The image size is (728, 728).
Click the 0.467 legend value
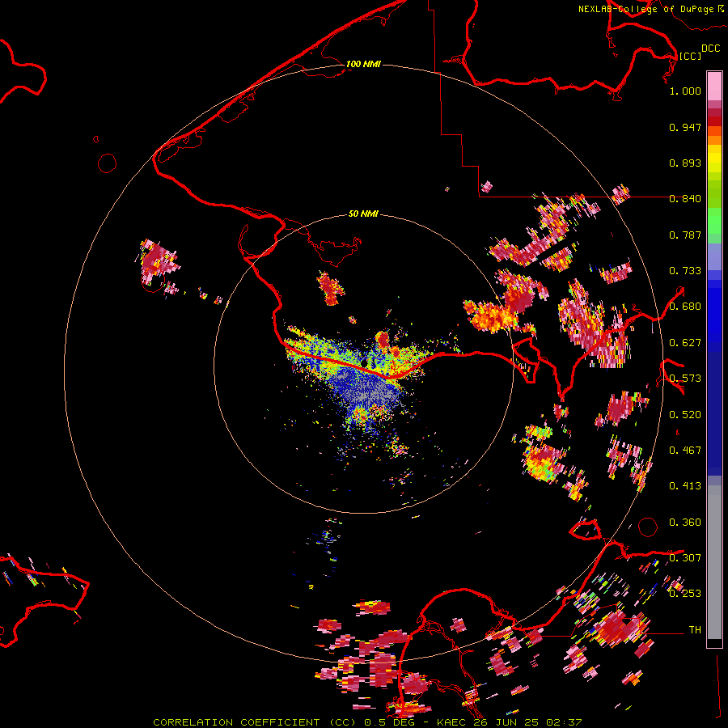point(685,451)
